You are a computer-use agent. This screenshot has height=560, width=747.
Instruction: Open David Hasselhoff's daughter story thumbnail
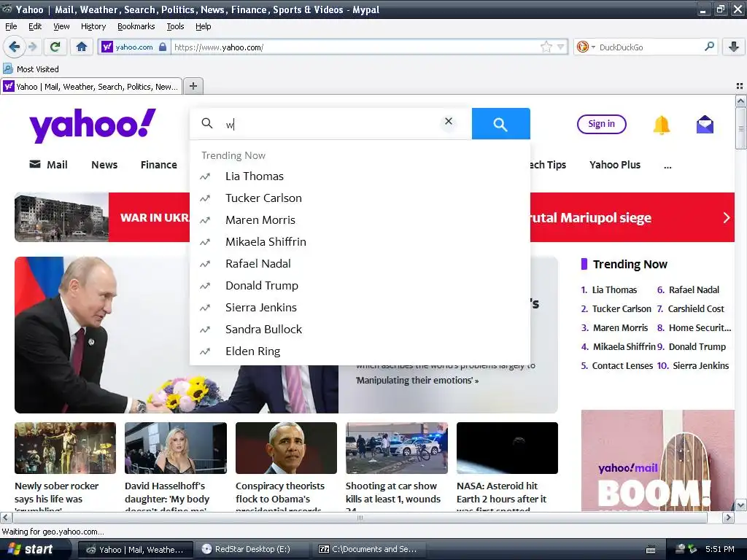(x=176, y=448)
